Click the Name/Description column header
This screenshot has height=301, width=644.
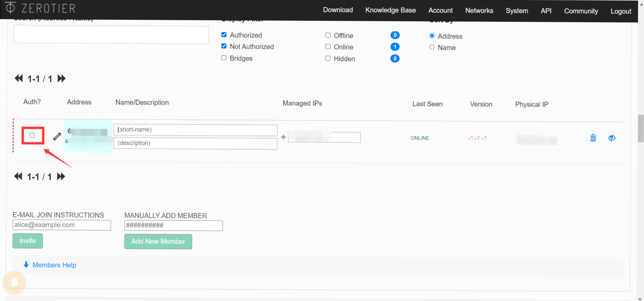(x=142, y=102)
